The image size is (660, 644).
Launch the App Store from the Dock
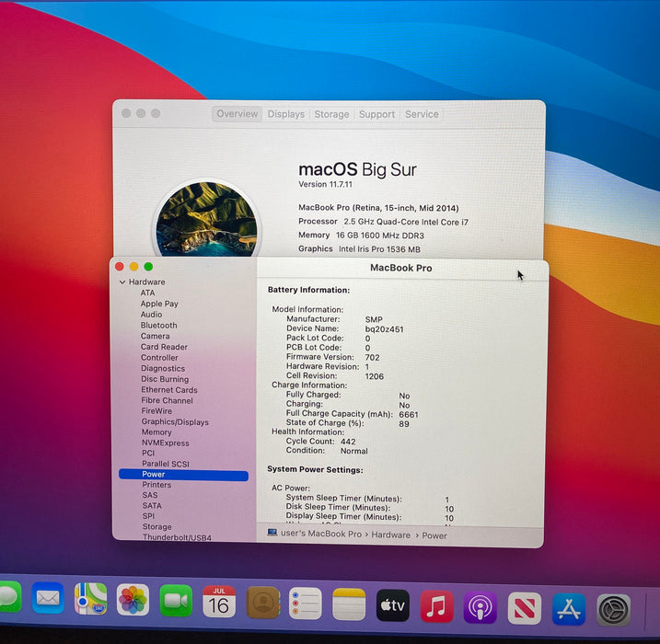[569, 609]
